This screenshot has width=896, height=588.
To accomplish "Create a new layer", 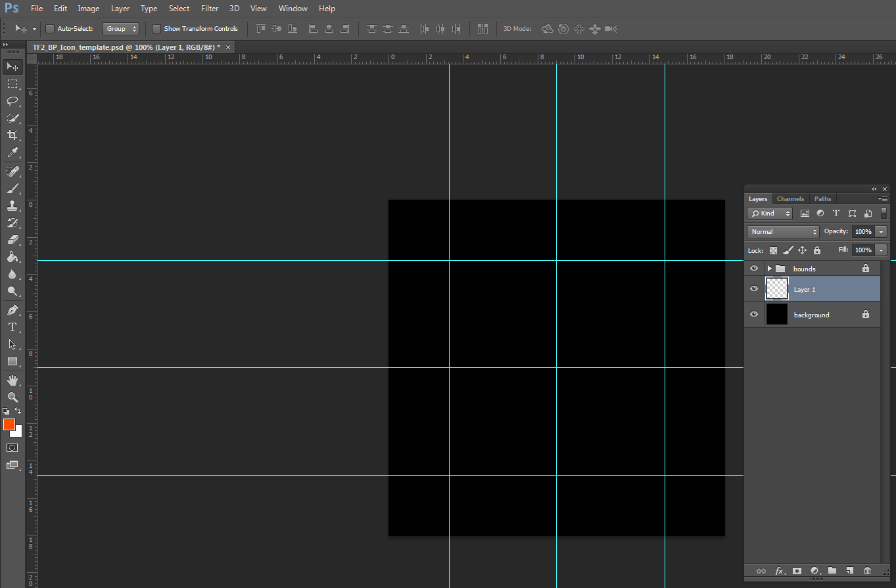I will tap(849, 571).
